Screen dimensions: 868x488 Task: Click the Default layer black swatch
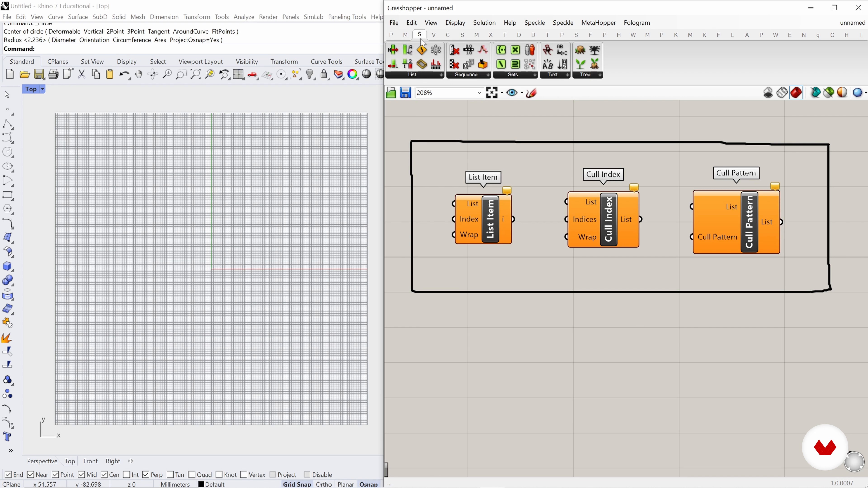click(x=201, y=484)
